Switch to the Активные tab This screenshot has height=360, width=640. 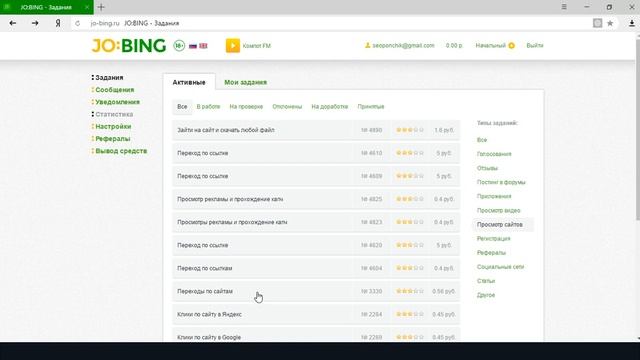click(x=189, y=82)
